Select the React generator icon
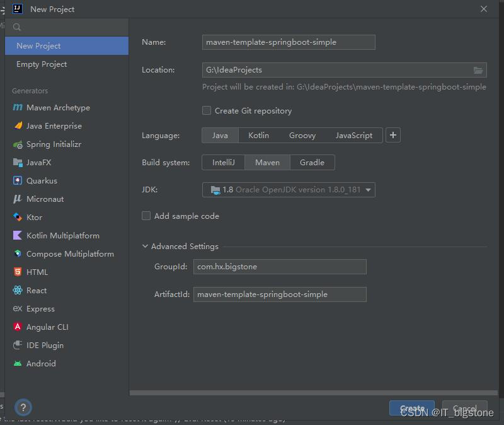This screenshot has height=425, width=504. pyautogui.click(x=18, y=290)
